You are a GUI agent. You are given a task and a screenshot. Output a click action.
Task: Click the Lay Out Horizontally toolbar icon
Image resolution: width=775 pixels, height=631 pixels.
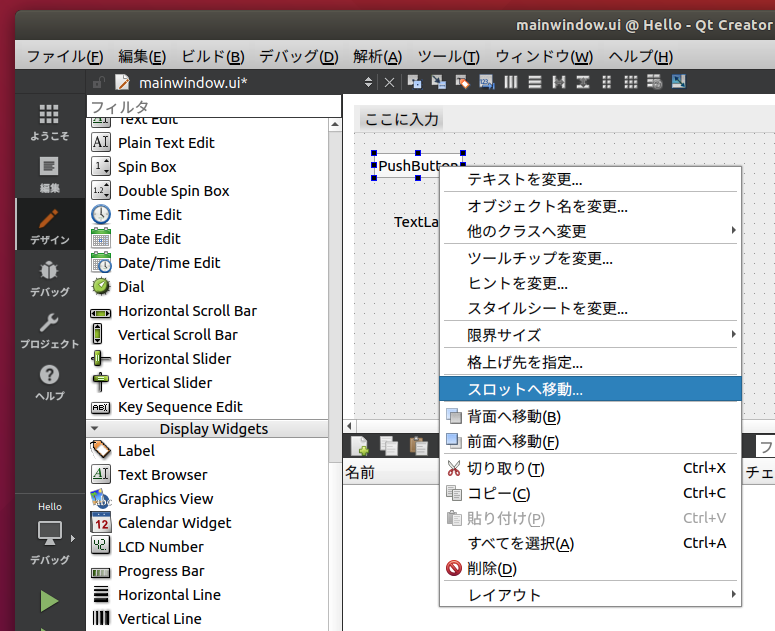pyautogui.click(x=510, y=82)
